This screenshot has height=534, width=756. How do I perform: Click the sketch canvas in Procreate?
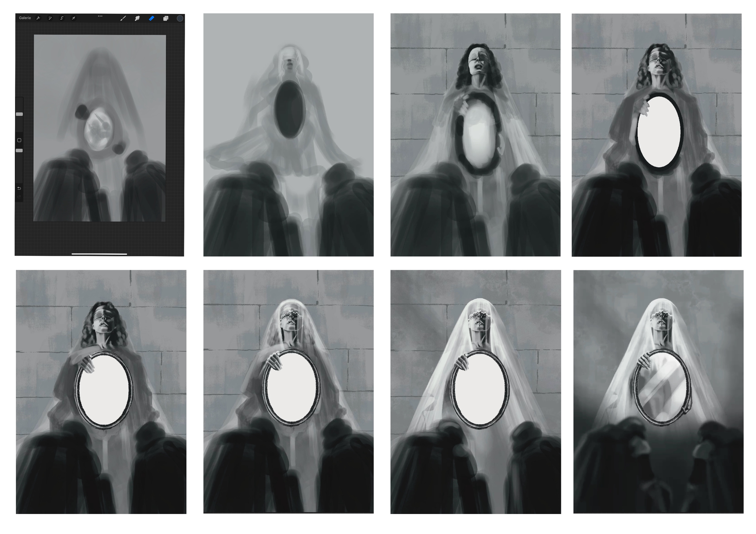tap(99, 128)
